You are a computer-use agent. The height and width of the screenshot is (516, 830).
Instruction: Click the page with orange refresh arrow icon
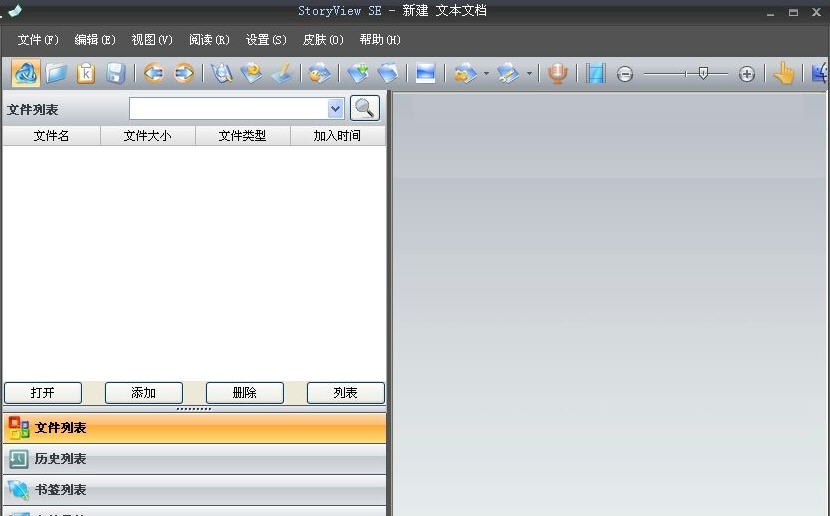(251, 74)
